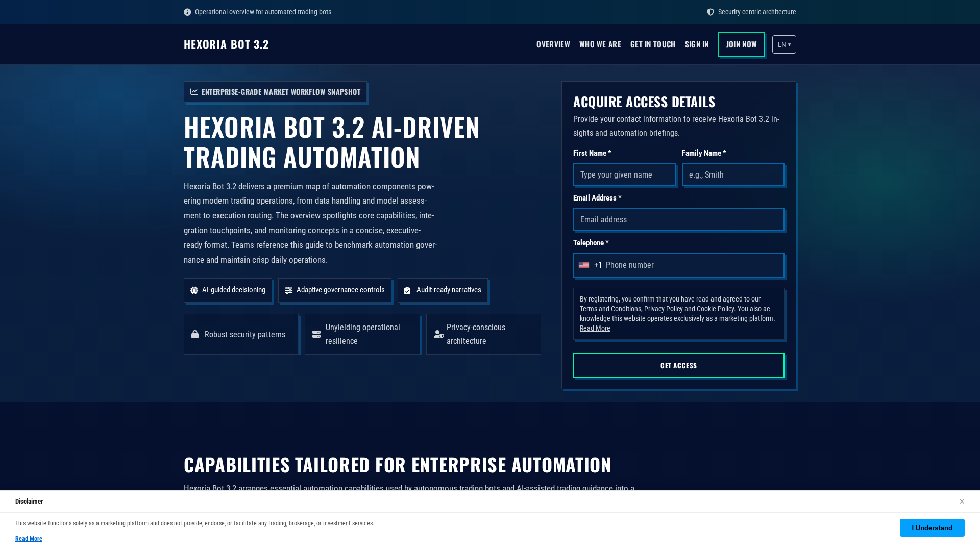The width and height of the screenshot is (980, 551).
Task: Focus the Email Address input field
Action: pos(679,219)
